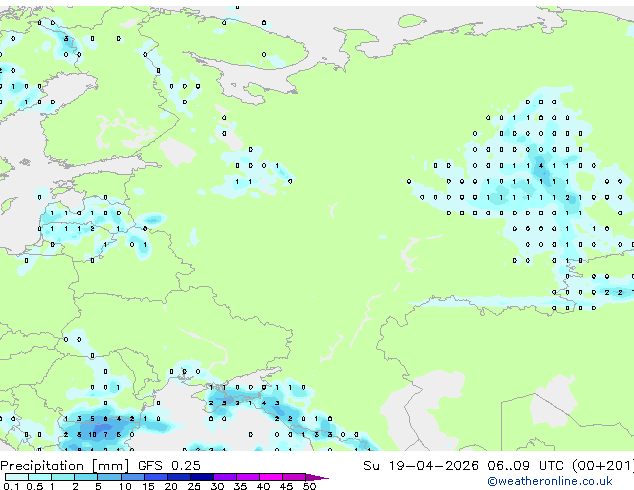Click the legend swatch between 45 and 50
Viewport: 634px width, 490px height.
click(x=294, y=477)
